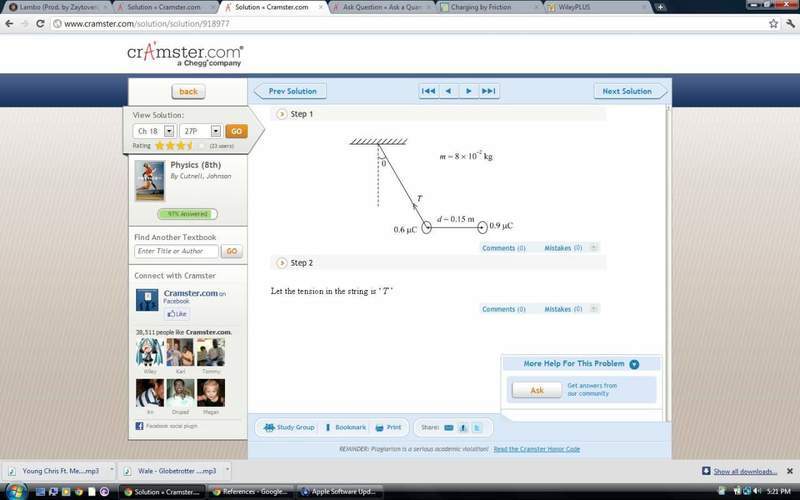Image resolution: width=800 pixels, height=500 pixels.
Task: Open References - Google taskbar window
Action: click(249, 491)
